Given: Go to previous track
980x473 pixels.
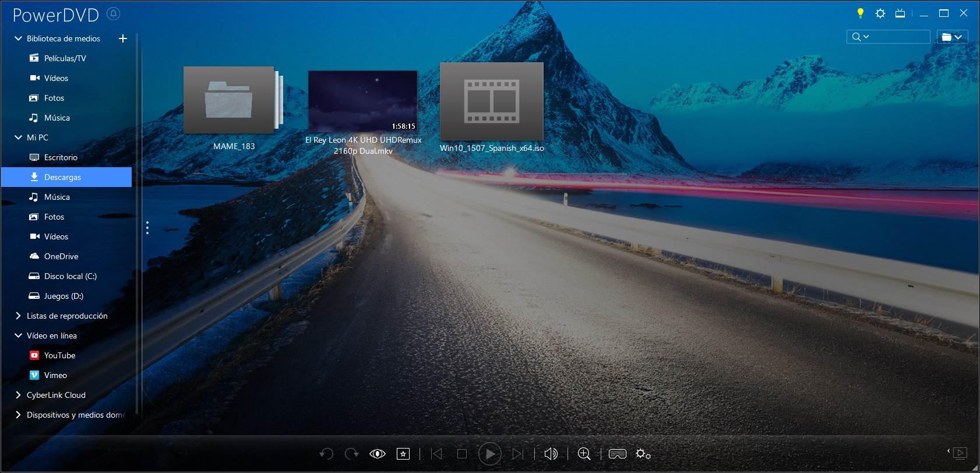Looking at the screenshot, I should [436, 454].
